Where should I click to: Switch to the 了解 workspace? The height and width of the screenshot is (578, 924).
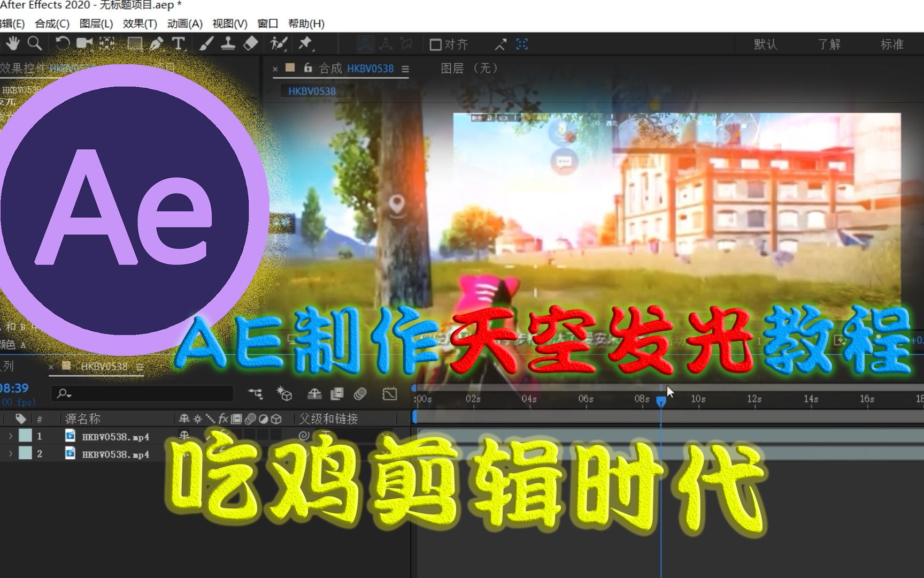829,44
